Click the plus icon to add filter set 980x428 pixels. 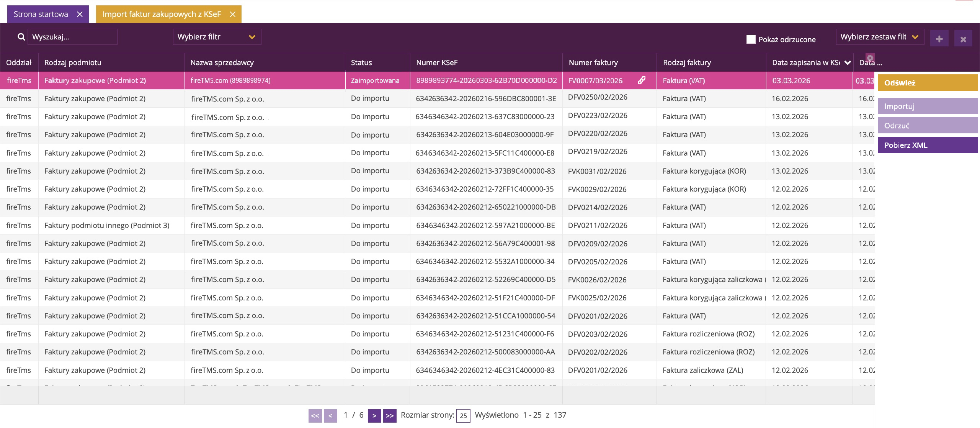pos(939,39)
